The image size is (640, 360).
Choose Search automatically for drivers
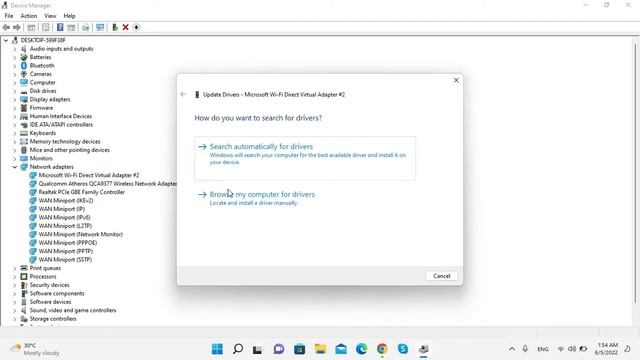[305, 158]
